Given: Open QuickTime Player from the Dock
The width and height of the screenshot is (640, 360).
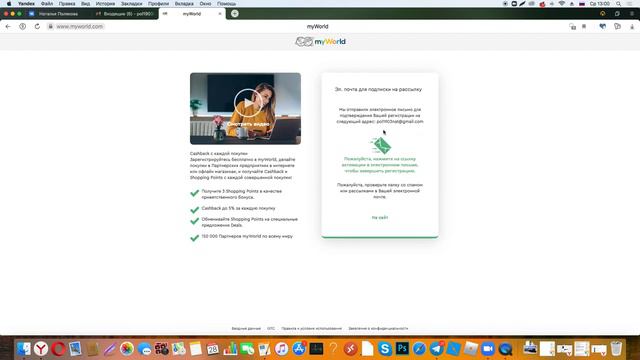Looking at the screenshot, I should [505, 349].
